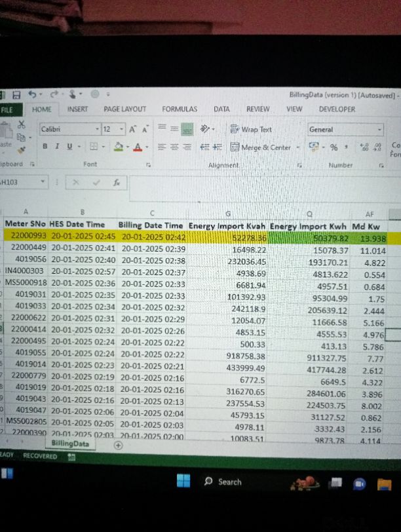Click the Undo arrow icon
The height and width of the screenshot is (532, 401).
click(33, 94)
